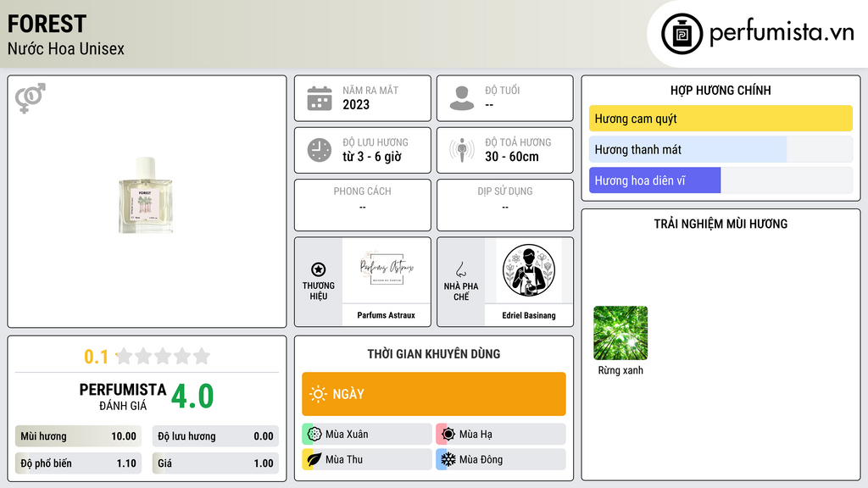The image size is (868, 488).
Task: Click the Giá 1.00 score bar
Action: 215,463
